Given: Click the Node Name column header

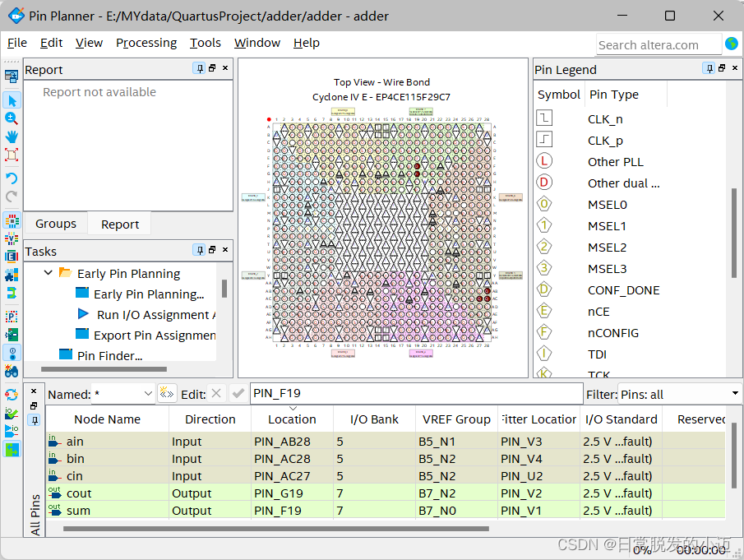Looking at the screenshot, I should point(107,419).
